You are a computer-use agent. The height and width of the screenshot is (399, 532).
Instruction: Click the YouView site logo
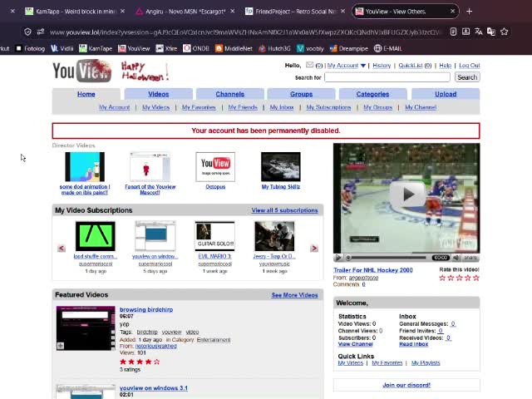tap(81, 71)
